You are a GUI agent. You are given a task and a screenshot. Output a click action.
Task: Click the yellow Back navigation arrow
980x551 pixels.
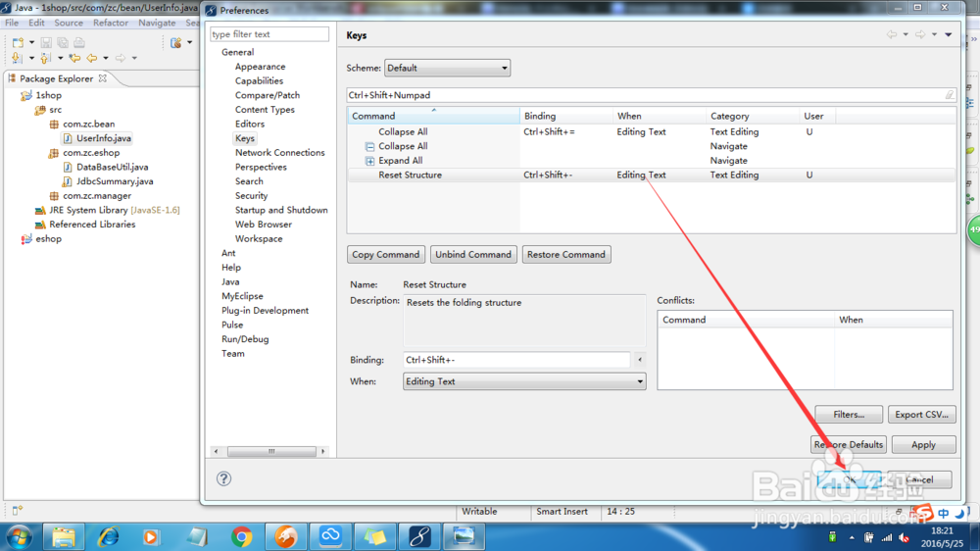[92, 58]
